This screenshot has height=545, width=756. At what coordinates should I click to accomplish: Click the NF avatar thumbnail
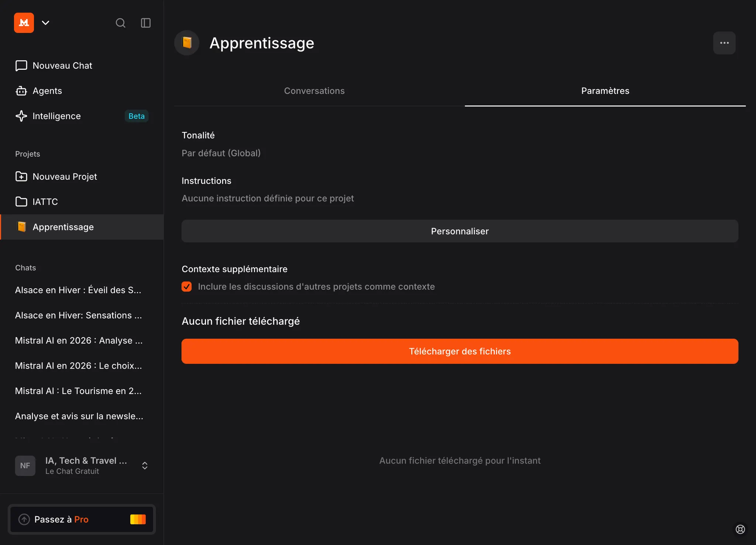click(x=25, y=465)
